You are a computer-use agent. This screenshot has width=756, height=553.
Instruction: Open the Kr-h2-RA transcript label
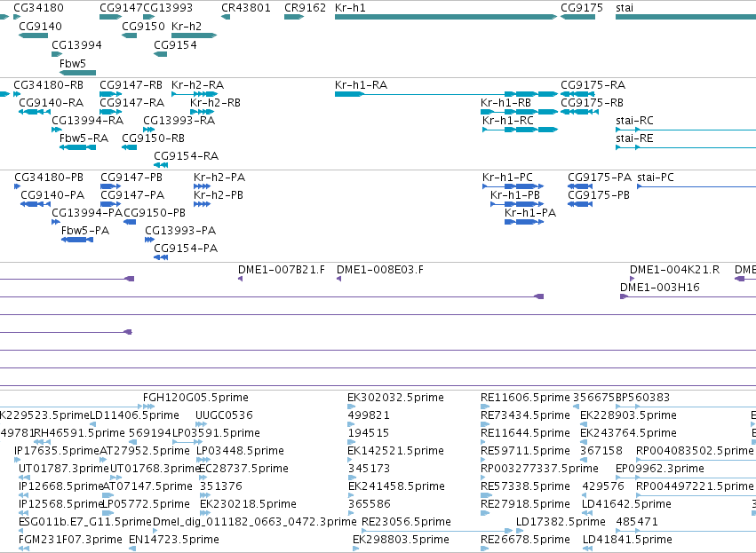(198, 85)
